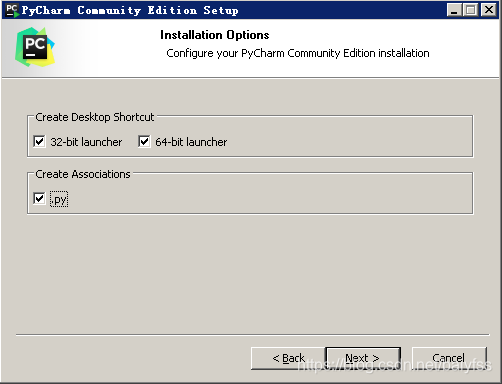Click the '32-bit launcher' label text
Image resolution: width=502 pixels, height=384 pixels.
click(x=86, y=142)
